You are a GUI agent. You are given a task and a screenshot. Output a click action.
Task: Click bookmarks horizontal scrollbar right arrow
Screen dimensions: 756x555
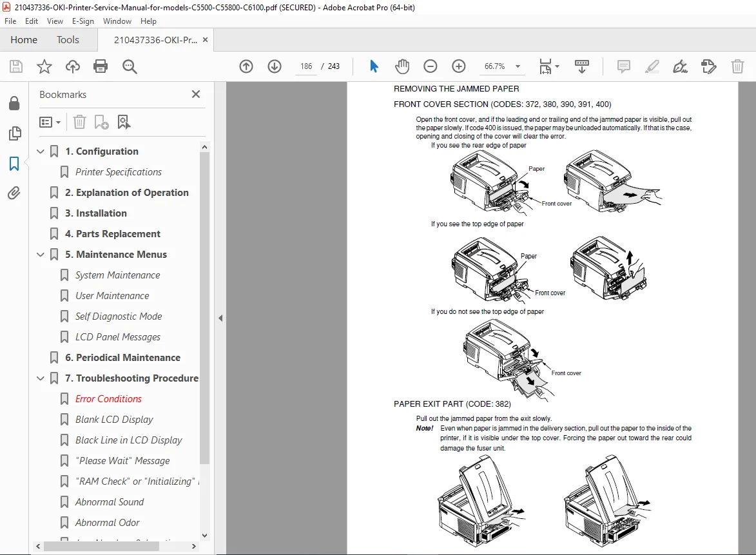point(194,547)
